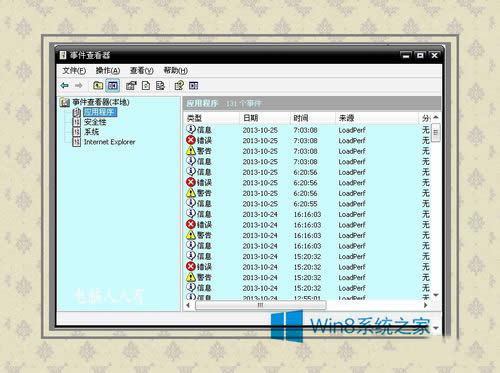Click the horizontal scrollbar left arrow

[x=188, y=305]
